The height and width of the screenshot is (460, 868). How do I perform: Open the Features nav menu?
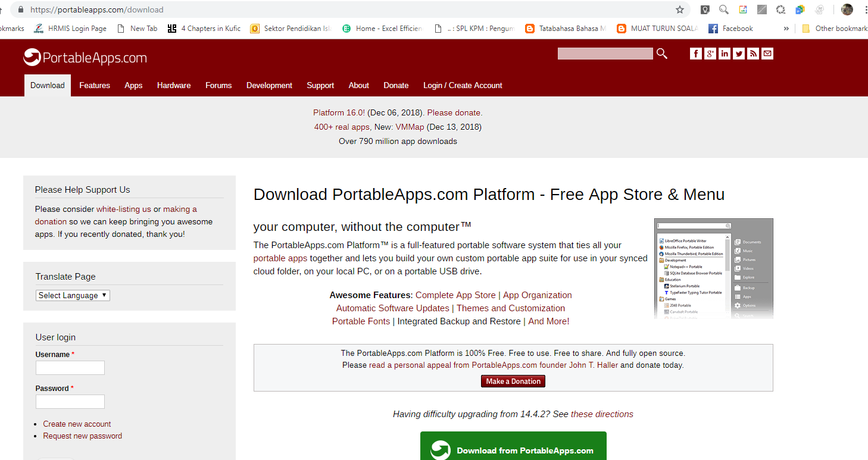(x=95, y=85)
